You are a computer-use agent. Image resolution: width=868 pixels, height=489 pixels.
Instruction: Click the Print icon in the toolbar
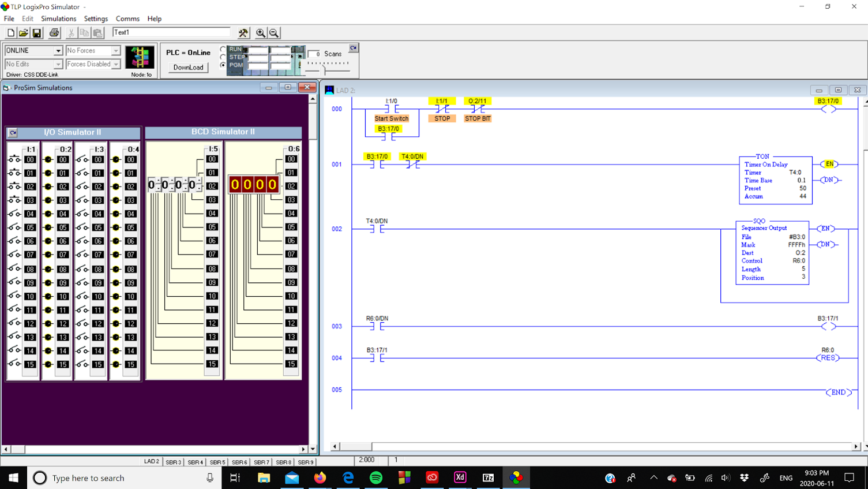[x=54, y=33]
